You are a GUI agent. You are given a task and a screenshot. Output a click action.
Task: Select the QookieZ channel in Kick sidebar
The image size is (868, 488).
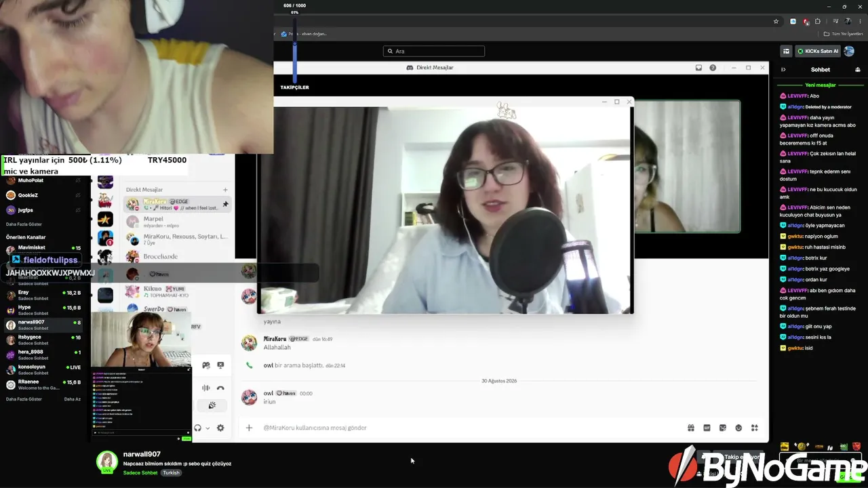(45, 195)
